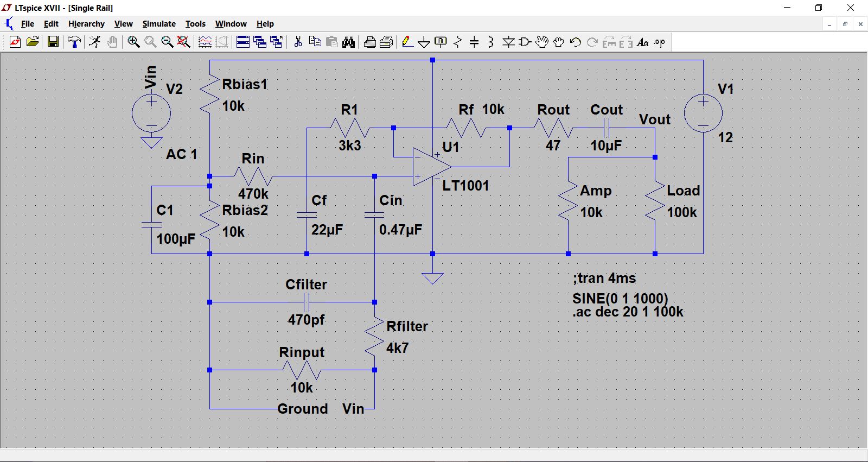Save the schematic with the floppy icon
Viewport: 868px width, 462px height.
pyautogui.click(x=53, y=42)
